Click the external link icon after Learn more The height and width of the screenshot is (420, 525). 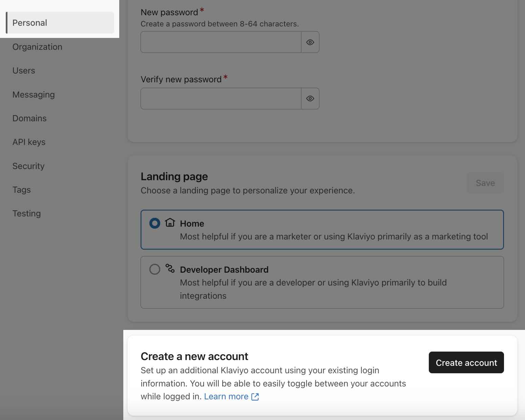[x=255, y=396]
